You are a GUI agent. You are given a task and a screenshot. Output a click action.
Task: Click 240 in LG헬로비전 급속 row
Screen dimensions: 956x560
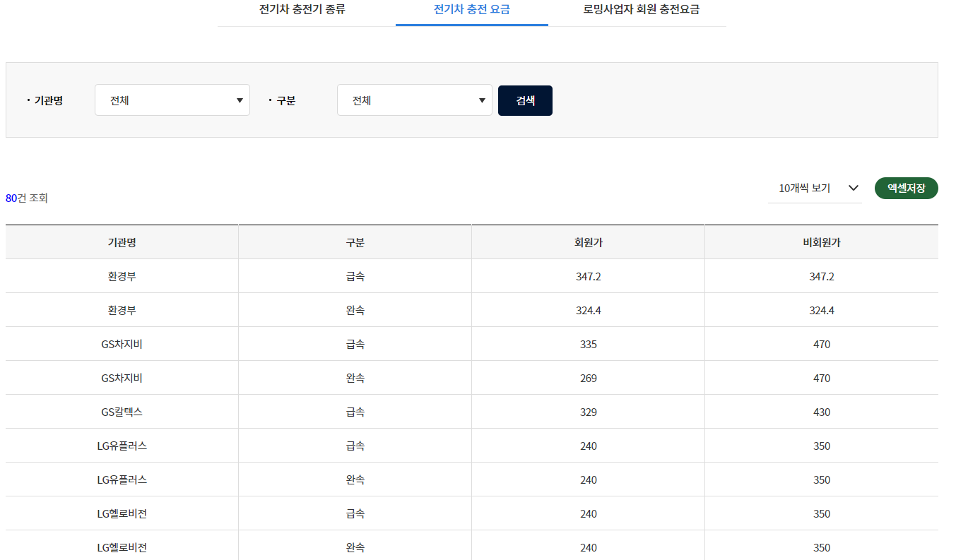589,513
